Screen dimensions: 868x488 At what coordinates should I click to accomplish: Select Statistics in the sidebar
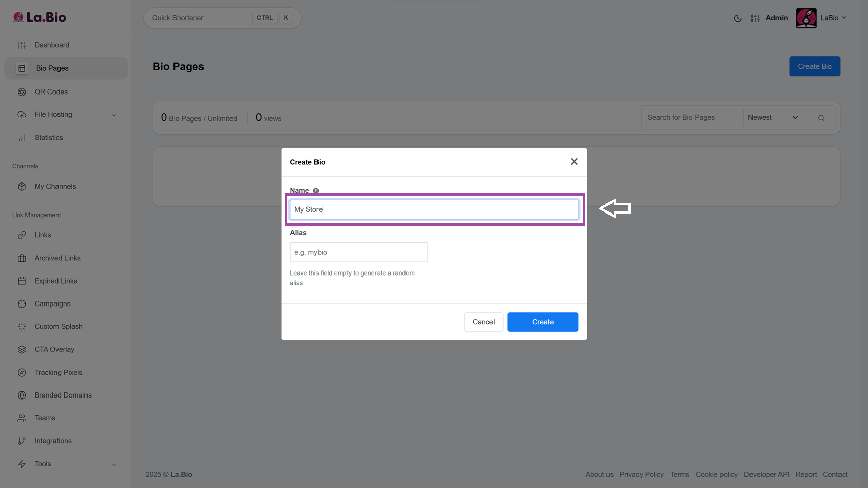48,138
